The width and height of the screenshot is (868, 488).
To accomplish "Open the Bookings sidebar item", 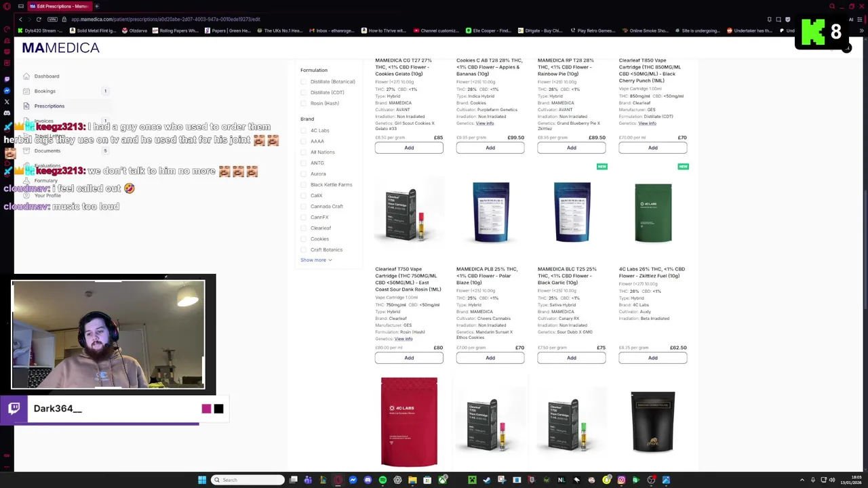I will click(x=45, y=91).
